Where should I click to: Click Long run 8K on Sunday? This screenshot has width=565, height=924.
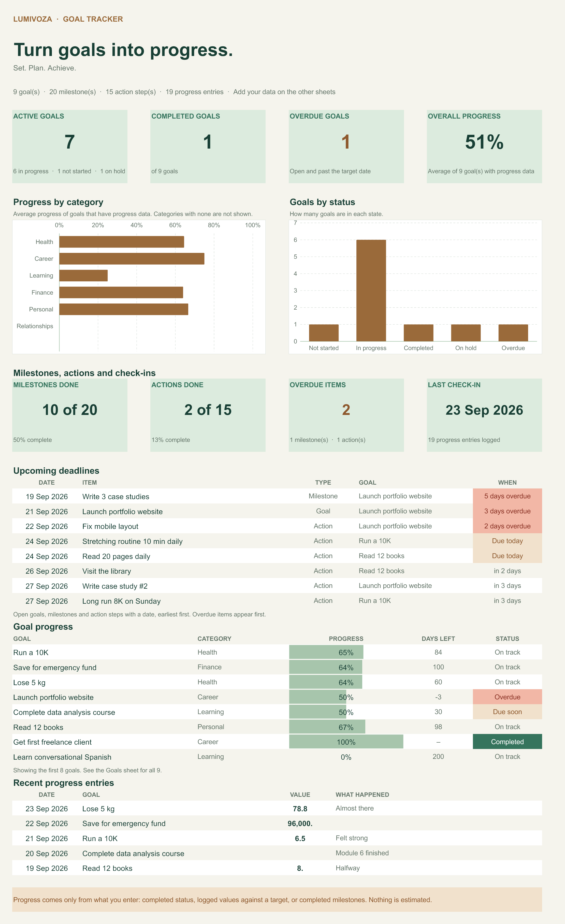(122, 601)
